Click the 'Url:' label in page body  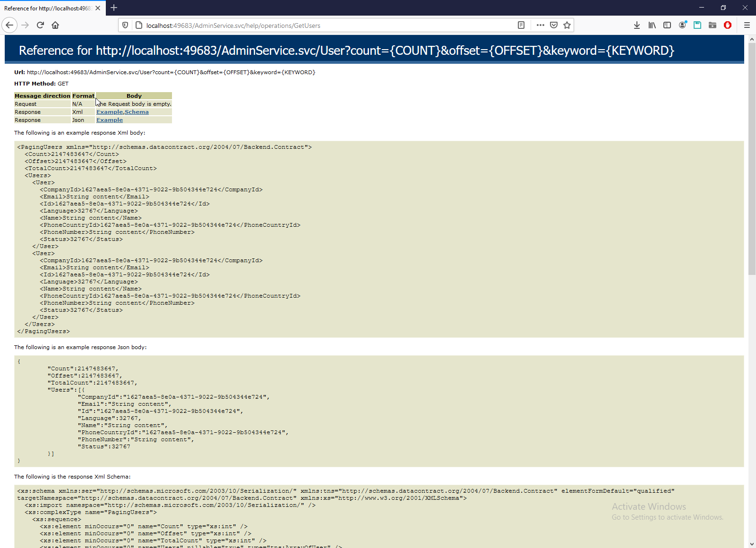[19, 72]
